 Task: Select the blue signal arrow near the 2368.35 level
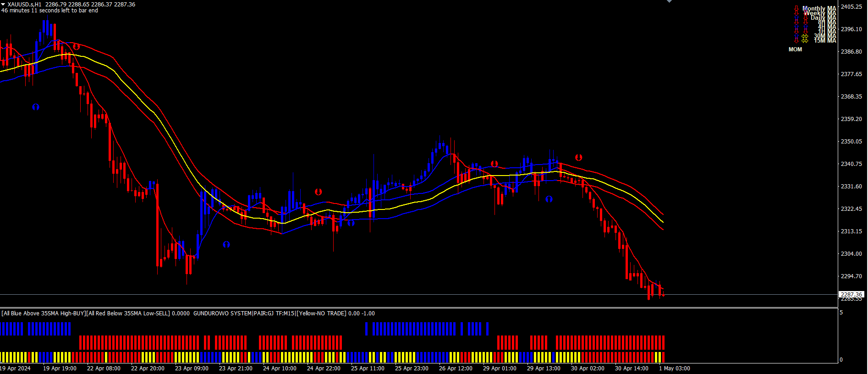pos(36,107)
